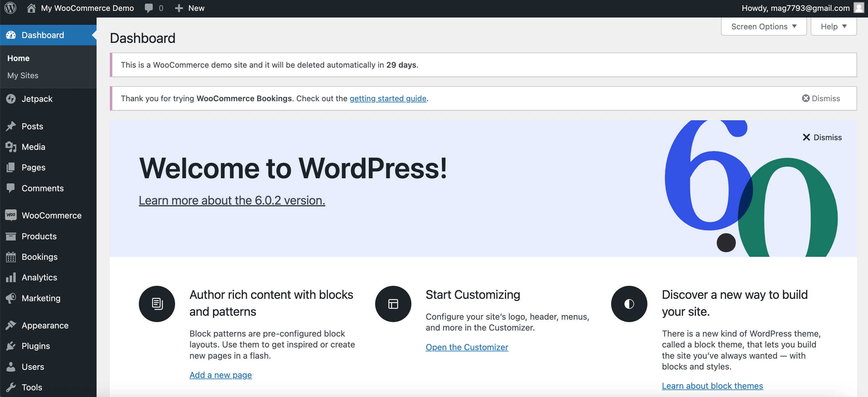
Task: Click the Products archive box icon
Action: (x=11, y=236)
